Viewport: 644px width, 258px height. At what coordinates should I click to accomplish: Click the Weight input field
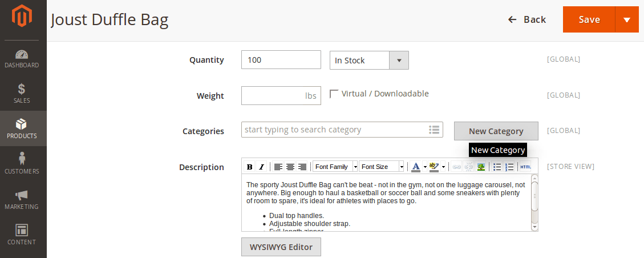(281, 96)
